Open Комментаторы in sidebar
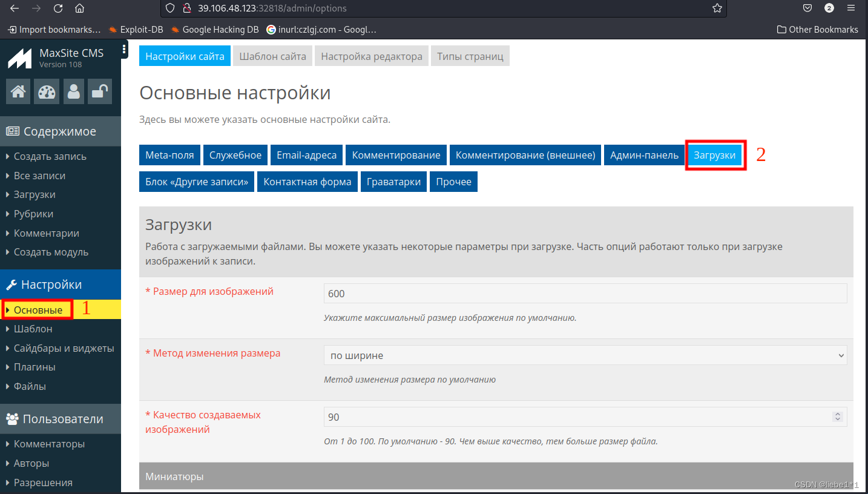The image size is (868, 494). click(x=49, y=444)
